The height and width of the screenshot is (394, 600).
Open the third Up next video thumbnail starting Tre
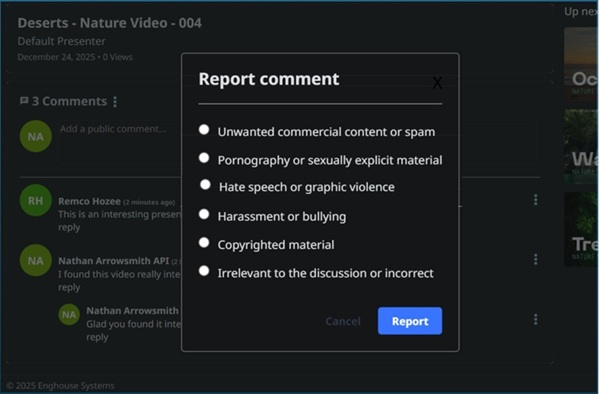[x=582, y=229]
